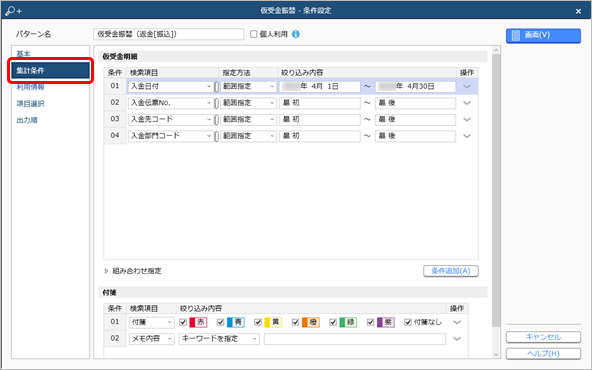Click the info icon beside 個人利用
The width and height of the screenshot is (592, 370).
(296, 34)
